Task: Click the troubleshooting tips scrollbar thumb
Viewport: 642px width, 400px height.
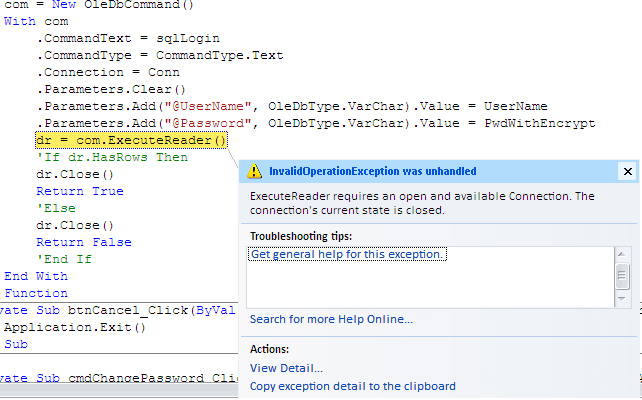Action: [622, 276]
